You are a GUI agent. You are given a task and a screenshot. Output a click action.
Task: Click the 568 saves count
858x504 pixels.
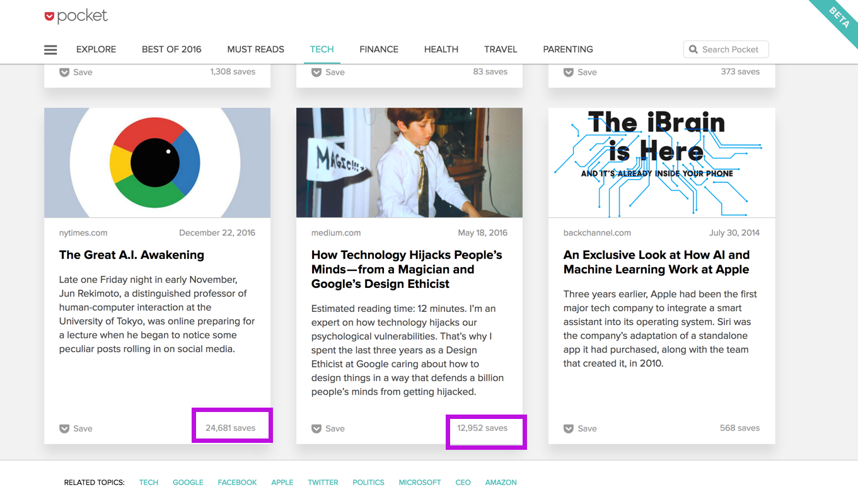(x=739, y=428)
